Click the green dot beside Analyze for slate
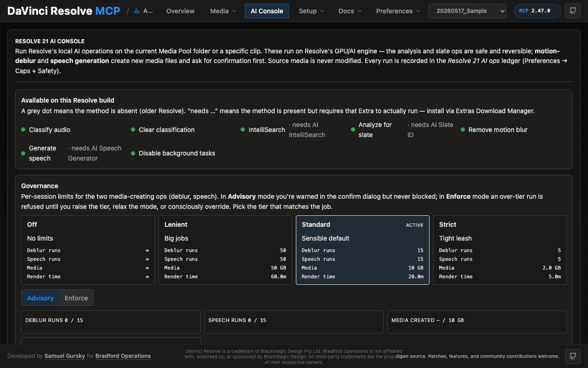The image size is (588, 368). [353, 130]
